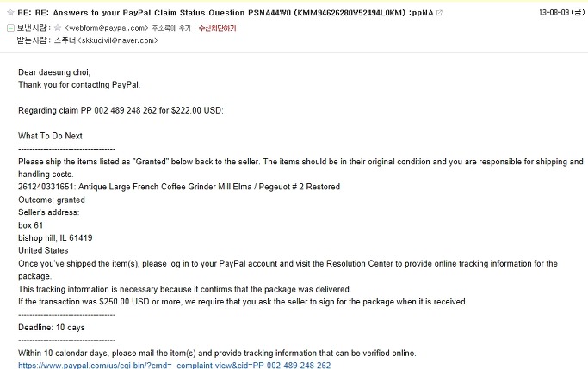Open the email in a new window icon
588x369 pixels.
[x=440, y=13]
